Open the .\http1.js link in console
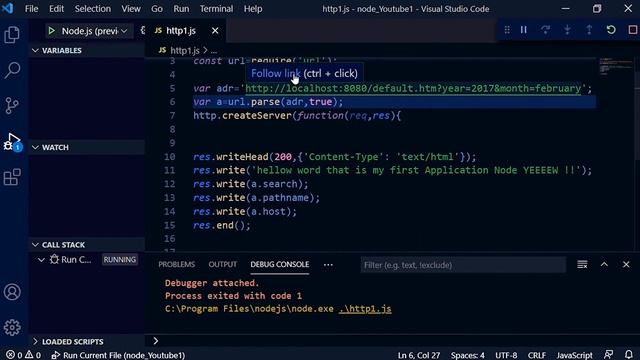This screenshot has height=360, width=640. click(365, 309)
